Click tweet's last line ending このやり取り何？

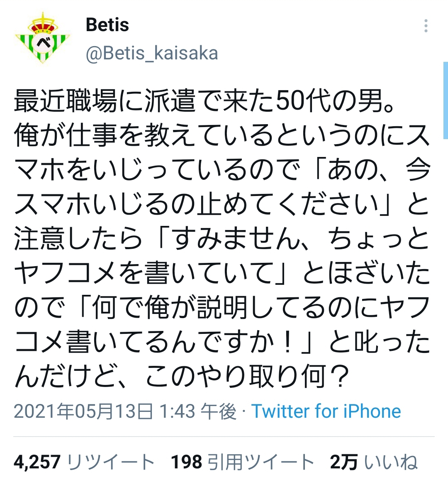coord(182,377)
